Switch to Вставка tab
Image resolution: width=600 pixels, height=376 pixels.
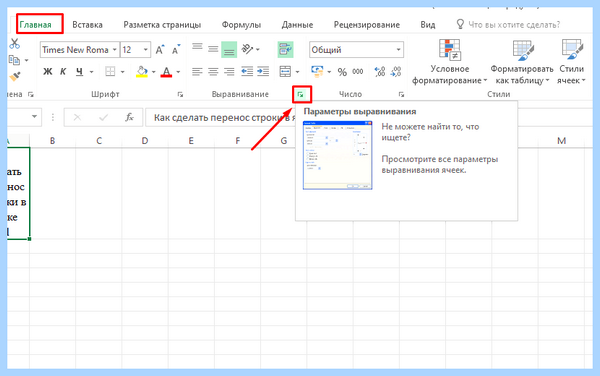[x=88, y=25]
